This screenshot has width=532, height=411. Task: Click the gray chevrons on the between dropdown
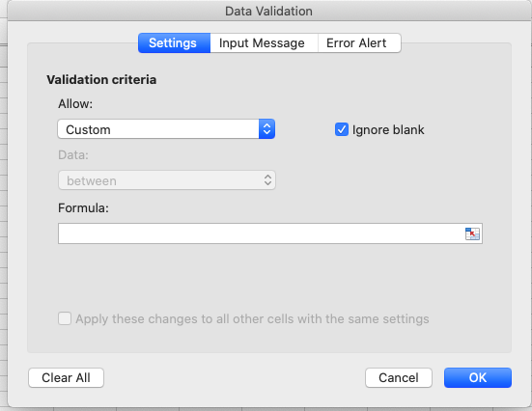267,180
